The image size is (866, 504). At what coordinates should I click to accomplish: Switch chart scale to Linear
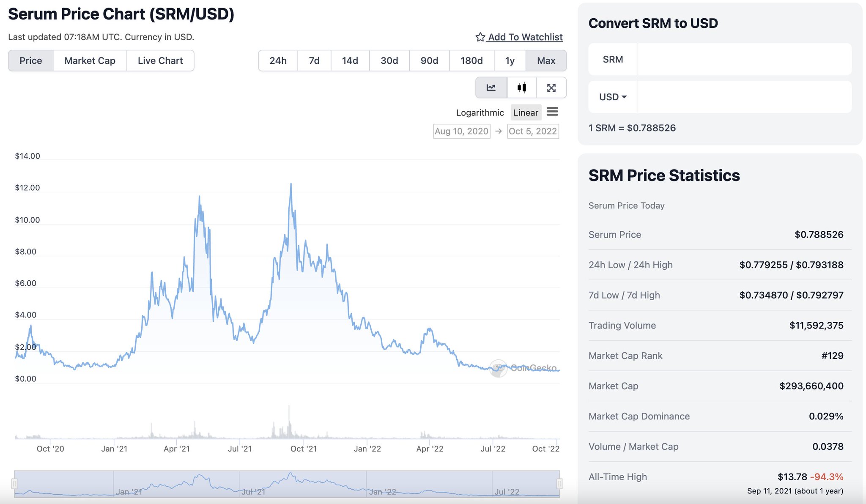(526, 112)
